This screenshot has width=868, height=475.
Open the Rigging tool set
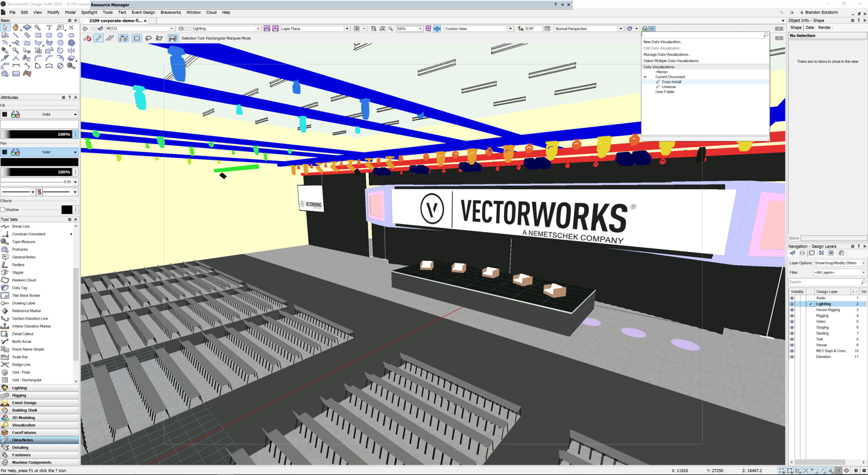click(39, 395)
